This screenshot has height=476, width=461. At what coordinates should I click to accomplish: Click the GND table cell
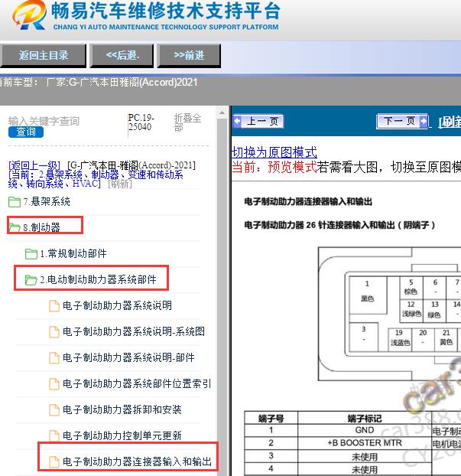pos(364,430)
